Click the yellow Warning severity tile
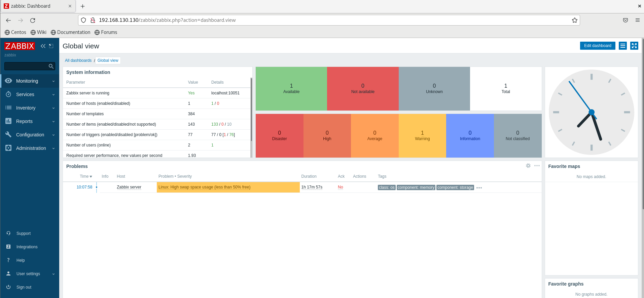Image resolution: width=644 pixels, height=298 pixels. [422, 136]
